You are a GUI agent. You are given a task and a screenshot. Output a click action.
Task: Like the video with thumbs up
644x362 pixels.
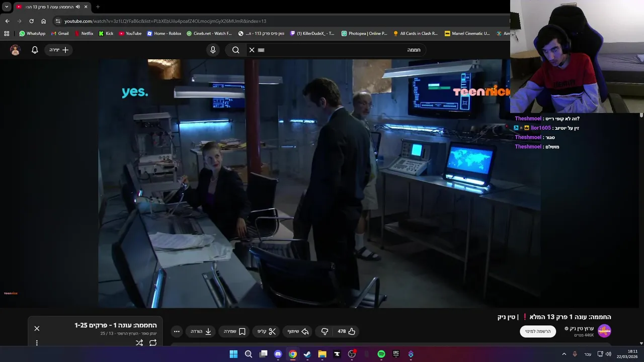point(347,331)
